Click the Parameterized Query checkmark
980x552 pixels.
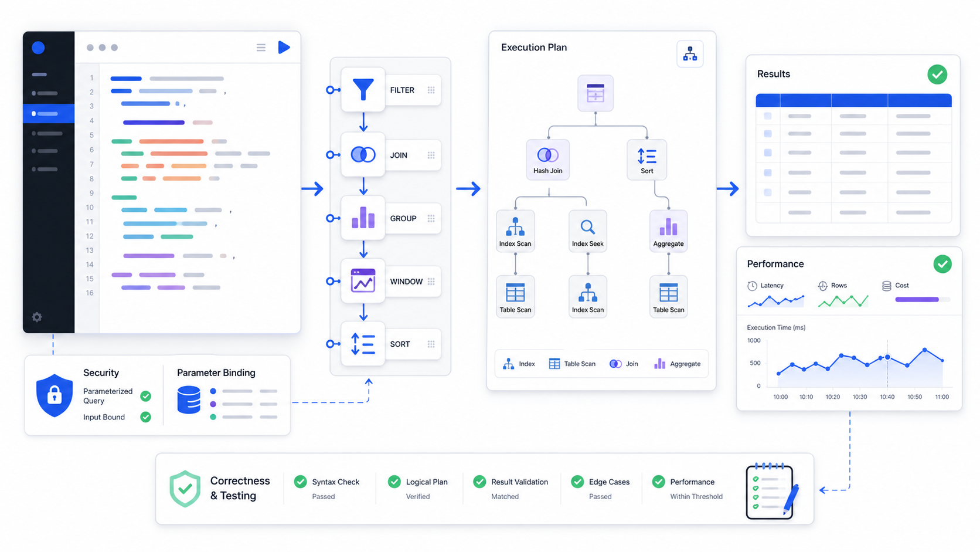coord(146,396)
